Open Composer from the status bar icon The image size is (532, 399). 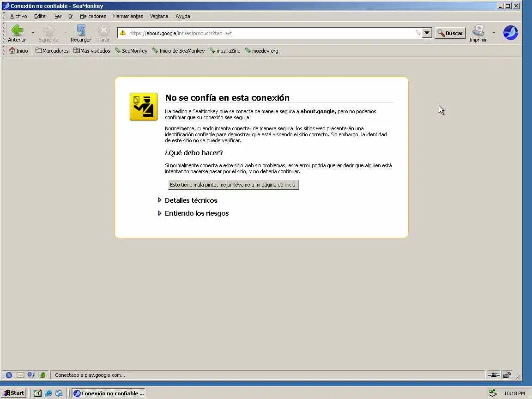pyautogui.click(x=31, y=375)
